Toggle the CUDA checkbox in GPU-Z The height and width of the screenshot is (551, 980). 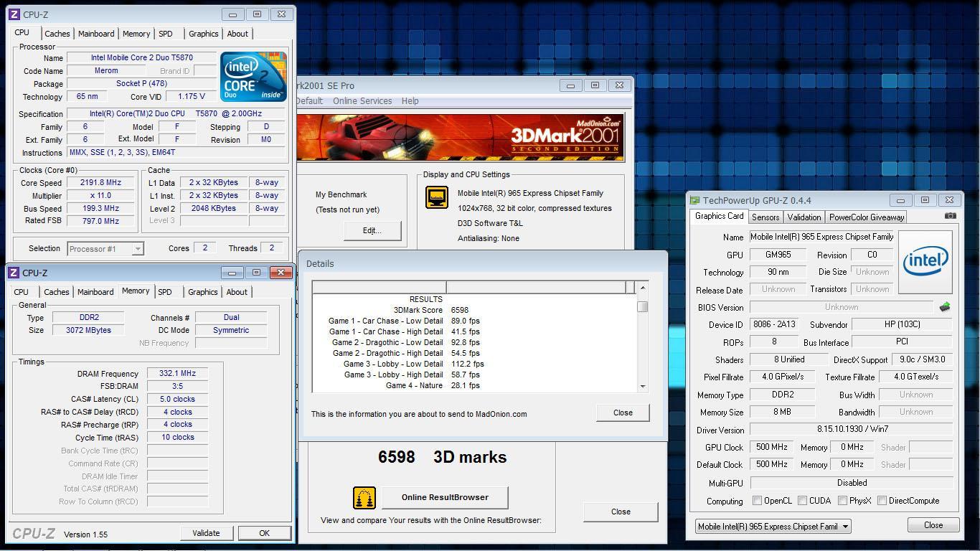coord(802,501)
